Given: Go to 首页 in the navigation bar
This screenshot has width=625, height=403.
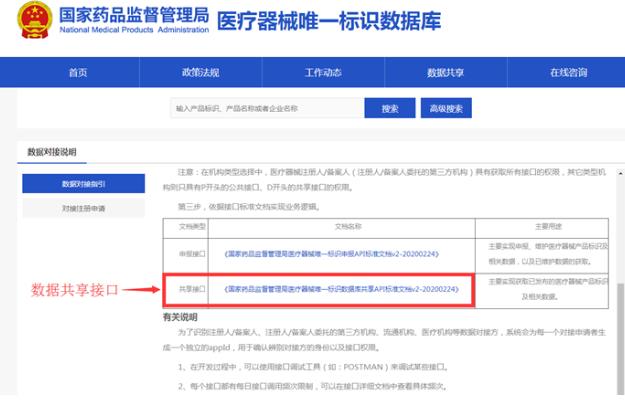Looking at the screenshot, I should (77, 72).
